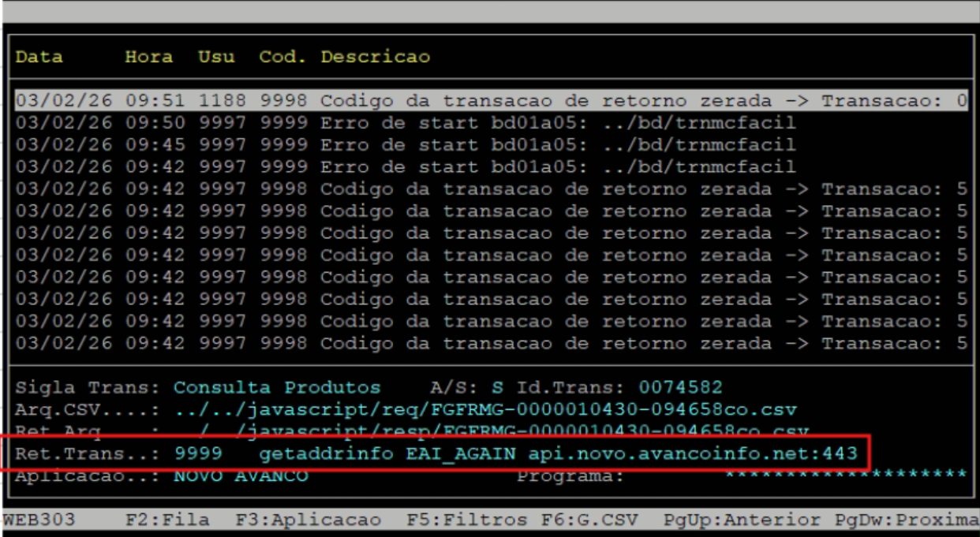Screen dimensions: 980x537
Task: Click the Arq.CSV req file path
Action: (x=485, y=410)
